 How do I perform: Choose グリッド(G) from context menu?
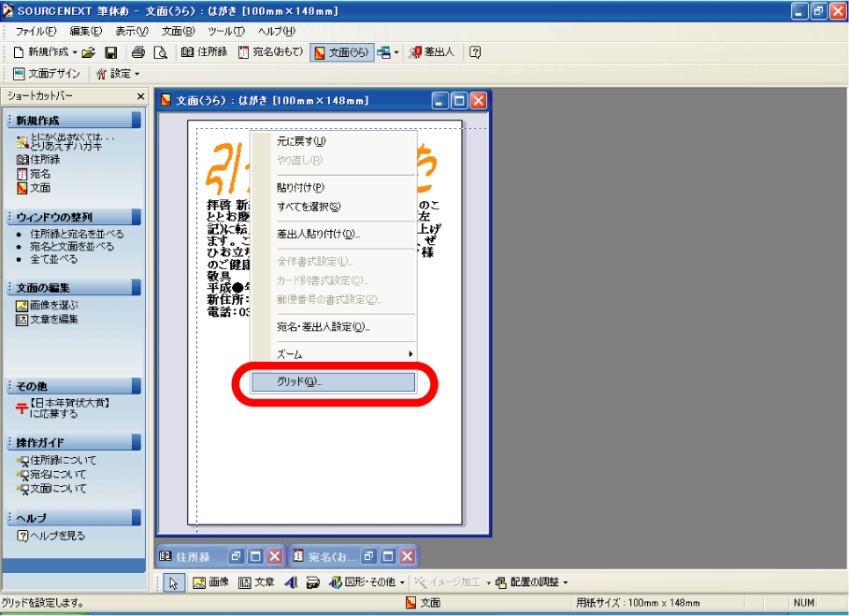[x=333, y=381]
